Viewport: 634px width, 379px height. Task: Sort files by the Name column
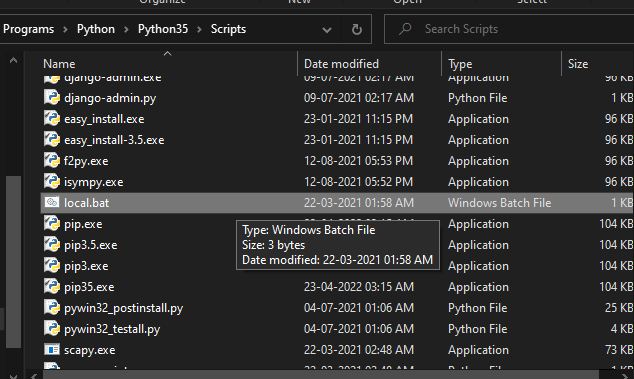coord(59,64)
